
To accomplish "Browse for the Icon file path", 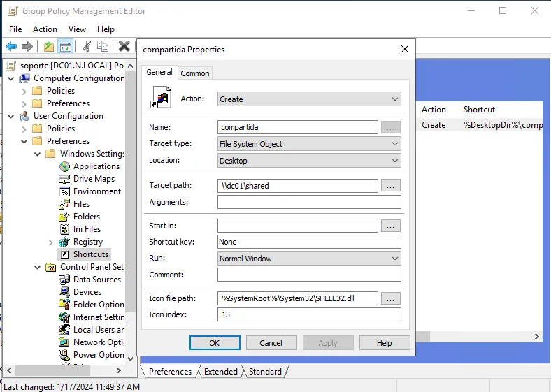I will pos(391,298).
